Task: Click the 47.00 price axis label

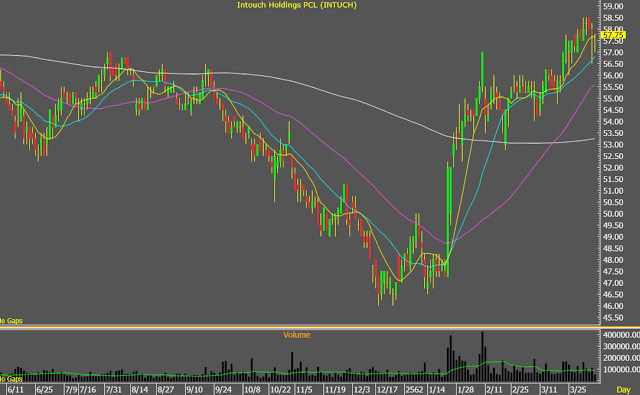Action: [613, 283]
